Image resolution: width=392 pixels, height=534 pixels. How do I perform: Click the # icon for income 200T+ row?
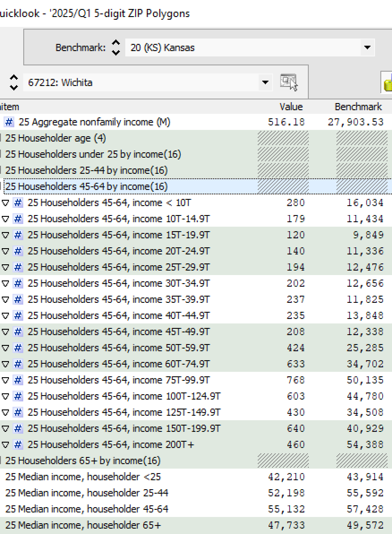point(18,444)
